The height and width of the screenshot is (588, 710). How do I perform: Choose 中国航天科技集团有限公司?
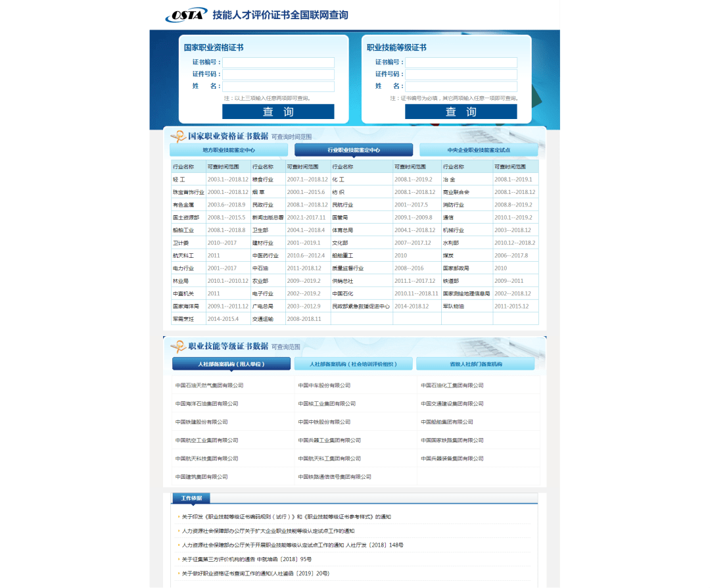206,458
